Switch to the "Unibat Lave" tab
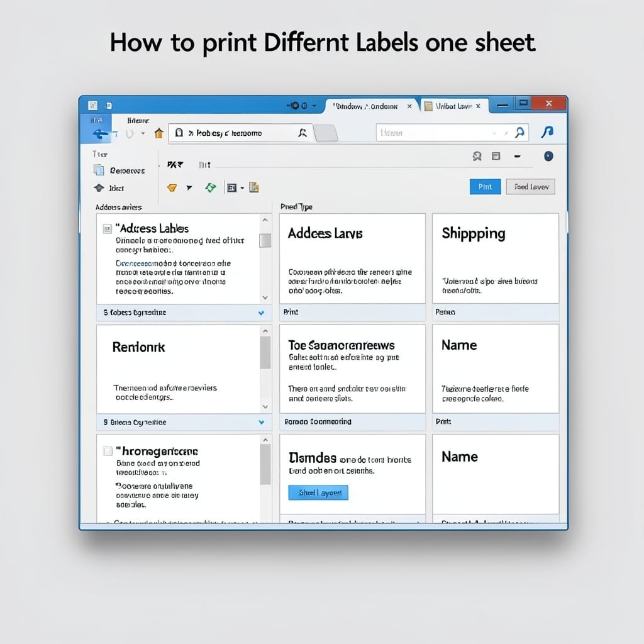 454,106
